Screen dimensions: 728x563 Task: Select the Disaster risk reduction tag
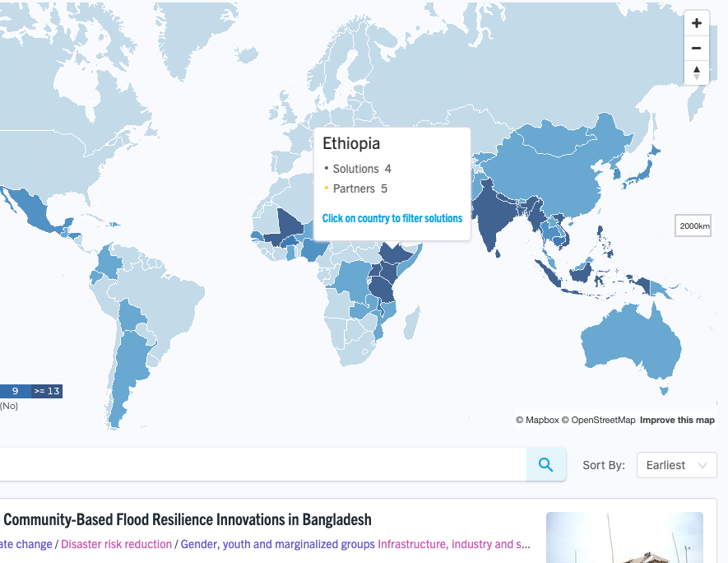tap(116, 544)
